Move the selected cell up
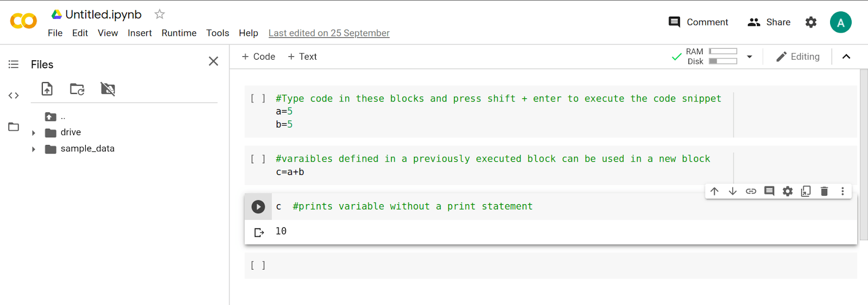This screenshot has height=305, width=868. [x=714, y=191]
